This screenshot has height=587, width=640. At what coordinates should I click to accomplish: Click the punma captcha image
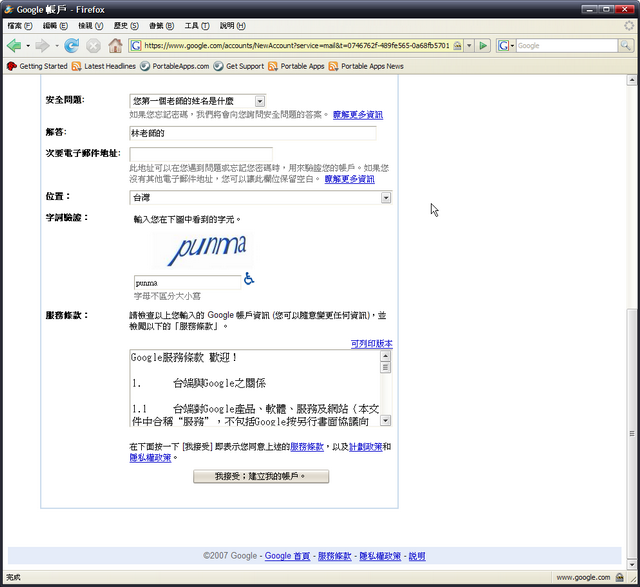(x=203, y=250)
